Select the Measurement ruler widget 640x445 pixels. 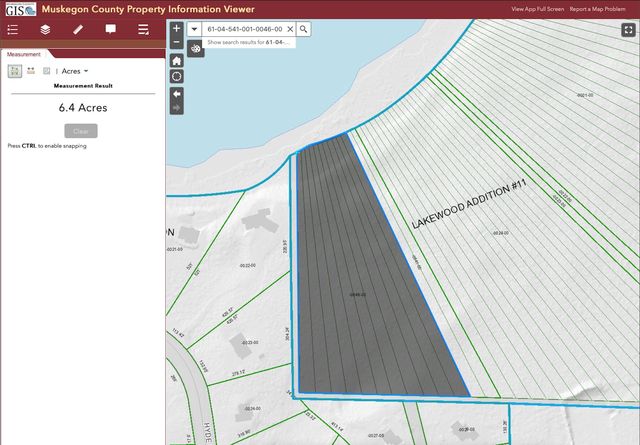[78, 30]
